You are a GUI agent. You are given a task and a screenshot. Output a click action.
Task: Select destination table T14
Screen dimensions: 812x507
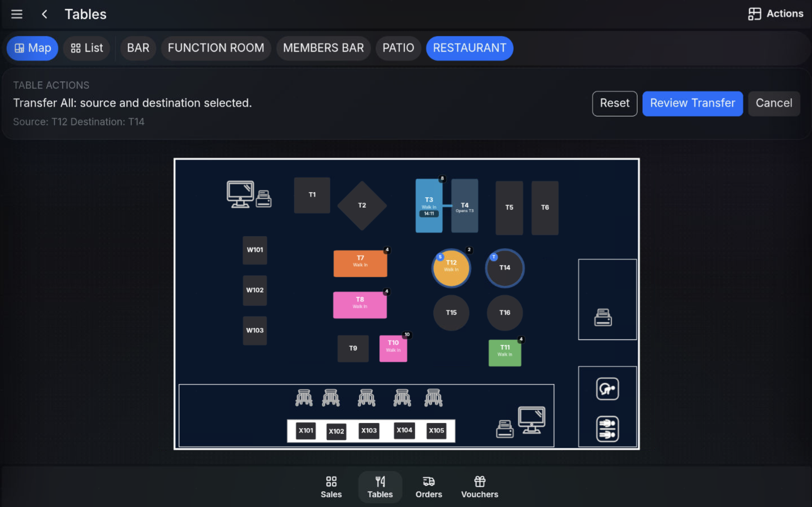[505, 268]
